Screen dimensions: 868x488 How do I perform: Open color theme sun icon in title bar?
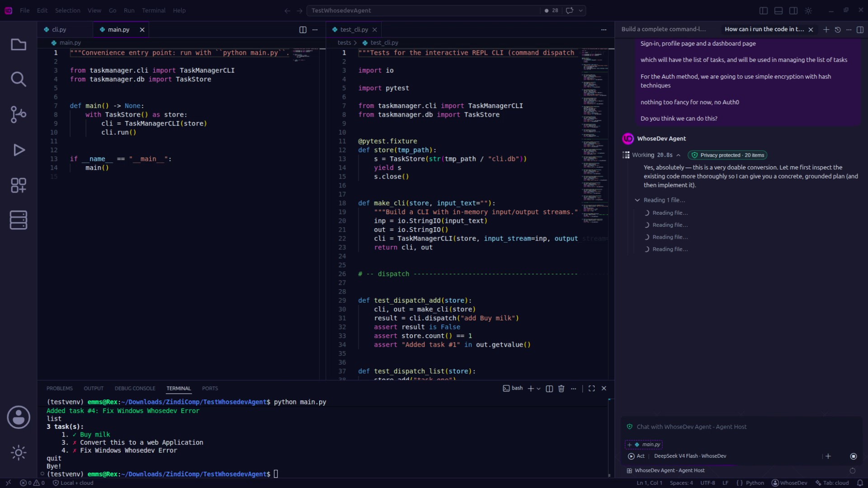(x=808, y=10)
